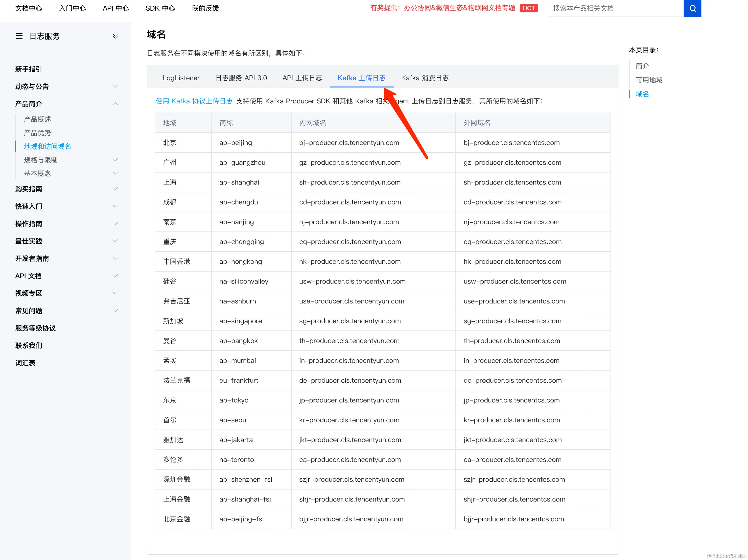The height and width of the screenshot is (560, 748).
Task: Click the blue search magnifier icon
Action: click(692, 8)
